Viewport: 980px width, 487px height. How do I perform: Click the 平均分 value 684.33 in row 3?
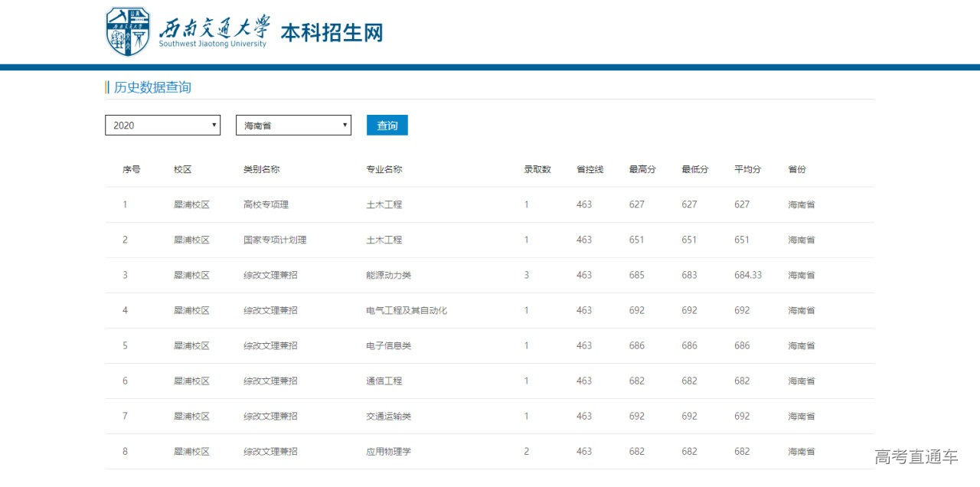pos(747,275)
